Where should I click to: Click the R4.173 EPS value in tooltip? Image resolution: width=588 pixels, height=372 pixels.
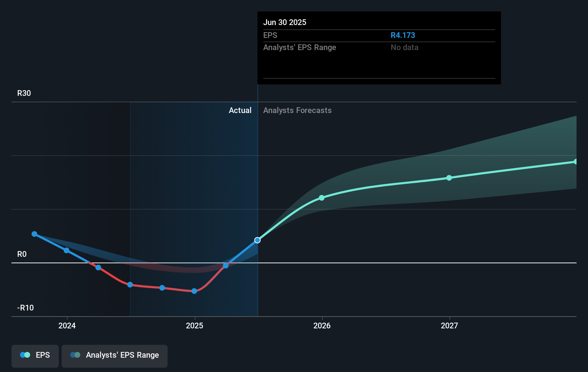click(x=403, y=35)
